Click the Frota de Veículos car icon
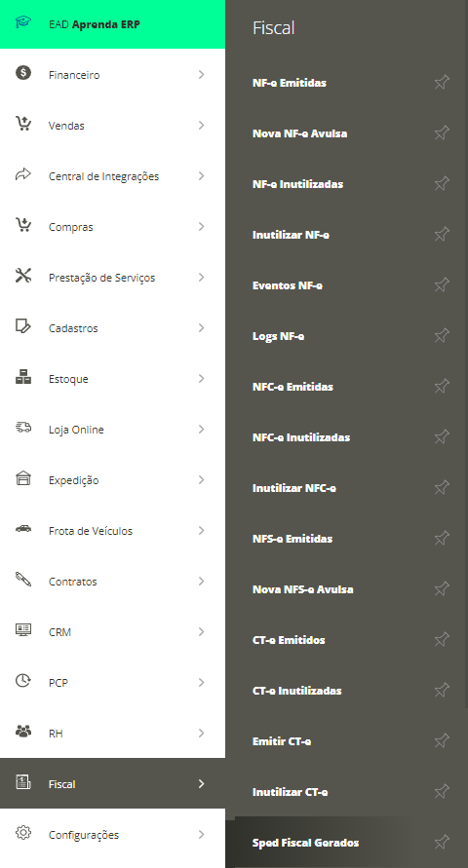 coord(23,529)
